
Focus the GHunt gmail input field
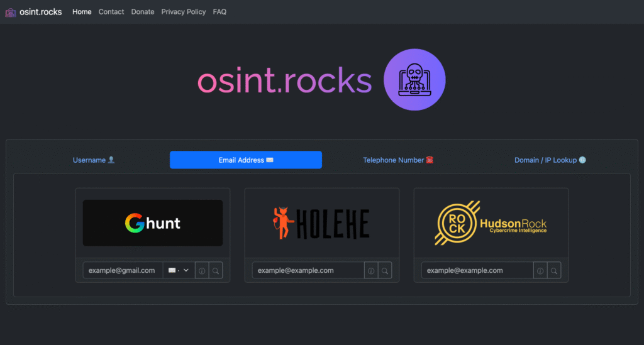pos(123,271)
